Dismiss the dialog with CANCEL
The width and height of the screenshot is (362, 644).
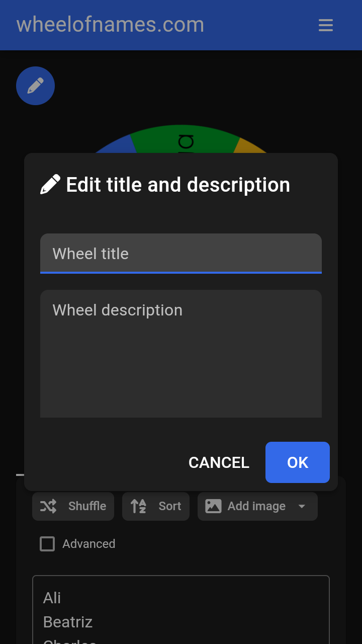click(x=219, y=462)
